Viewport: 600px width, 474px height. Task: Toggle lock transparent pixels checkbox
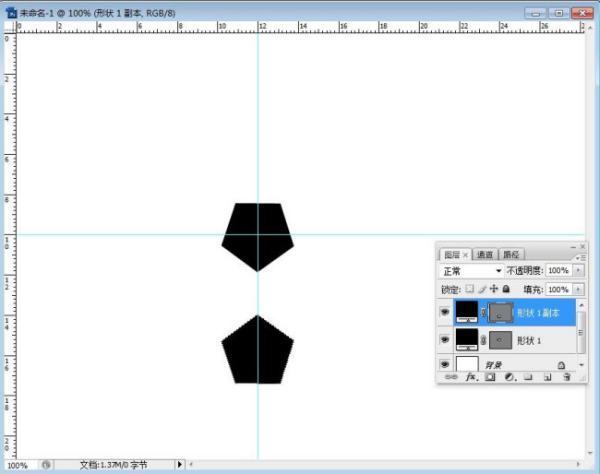(x=469, y=289)
